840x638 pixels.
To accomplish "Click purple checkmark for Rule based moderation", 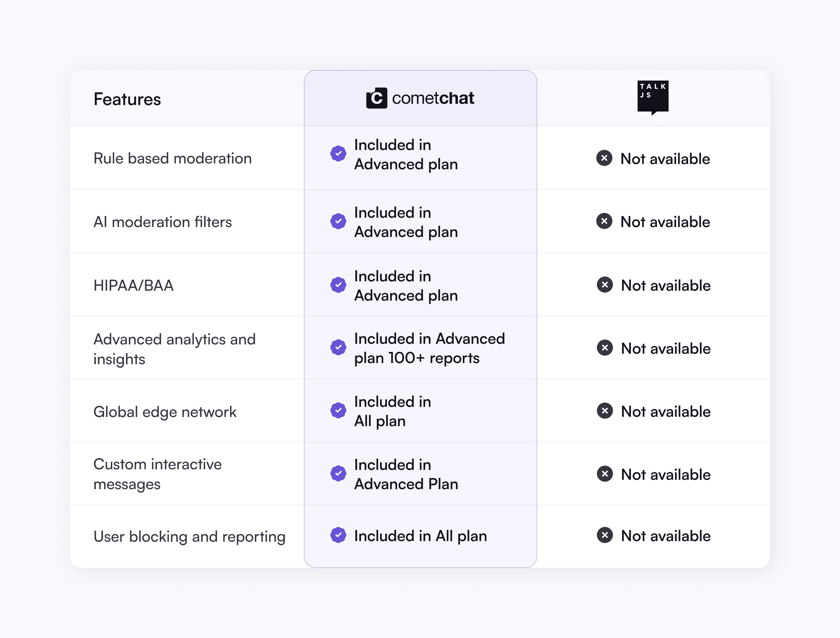I will point(338,154).
